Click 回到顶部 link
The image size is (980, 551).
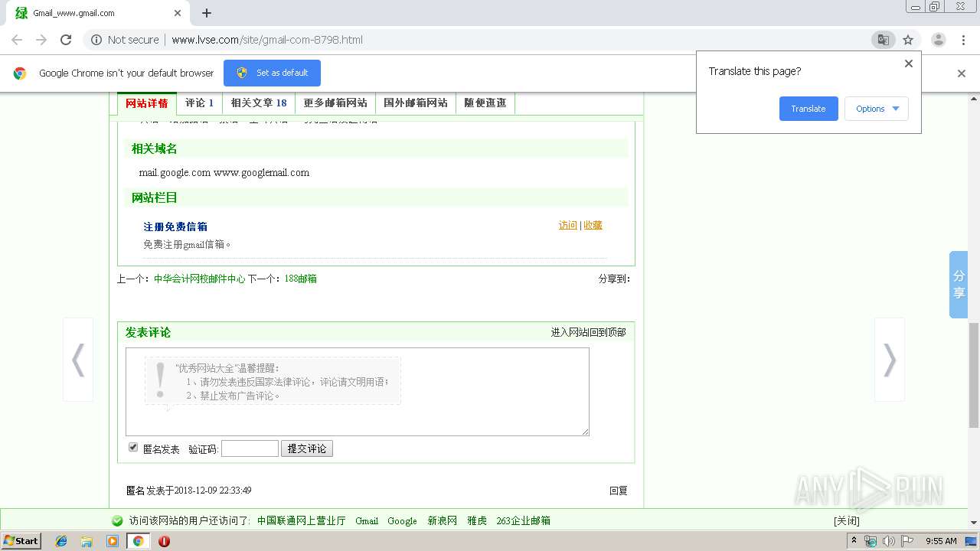(607, 332)
